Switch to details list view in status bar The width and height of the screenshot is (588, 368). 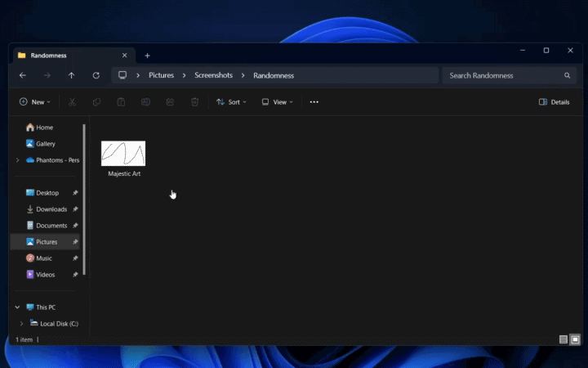pyautogui.click(x=563, y=339)
